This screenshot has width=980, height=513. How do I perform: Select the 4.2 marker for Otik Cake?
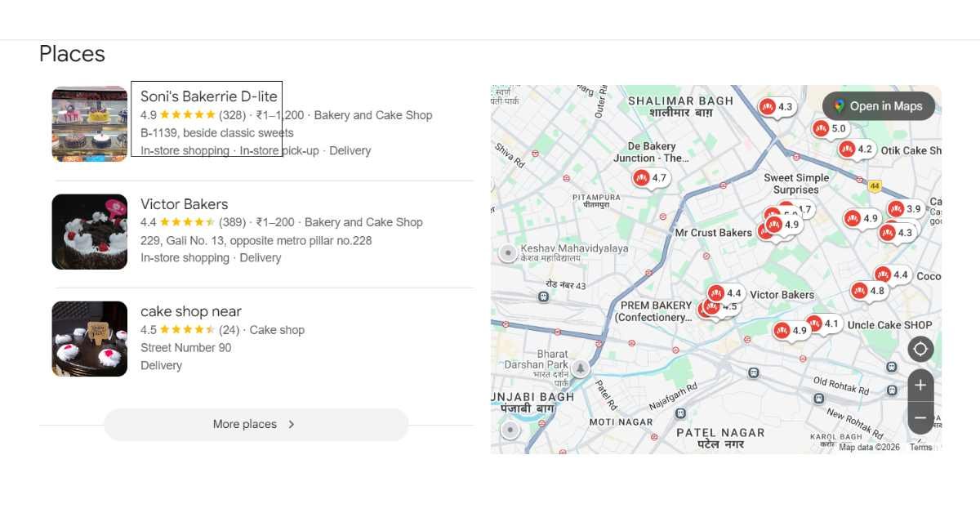click(856, 149)
